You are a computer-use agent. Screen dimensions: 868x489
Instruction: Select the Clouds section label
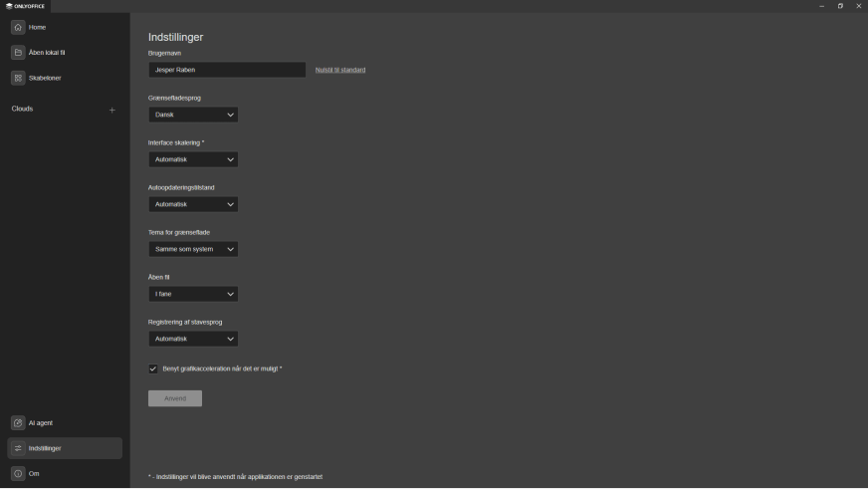(x=23, y=109)
